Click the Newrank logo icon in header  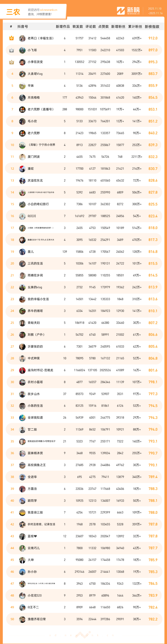121,11
